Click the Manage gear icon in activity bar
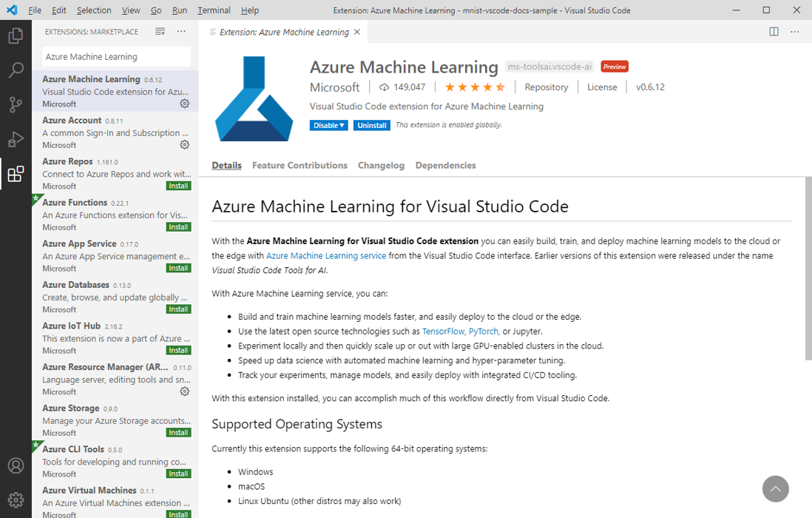 (x=16, y=500)
